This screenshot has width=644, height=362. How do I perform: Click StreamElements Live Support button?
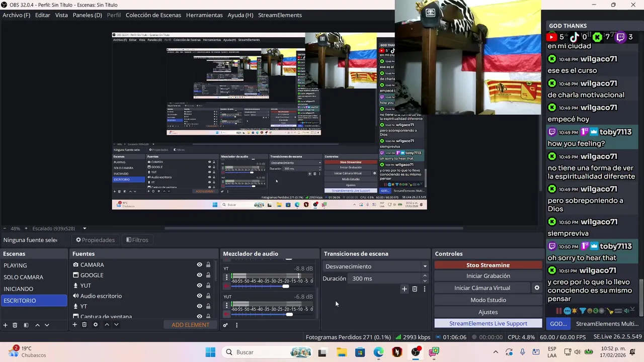(x=488, y=323)
